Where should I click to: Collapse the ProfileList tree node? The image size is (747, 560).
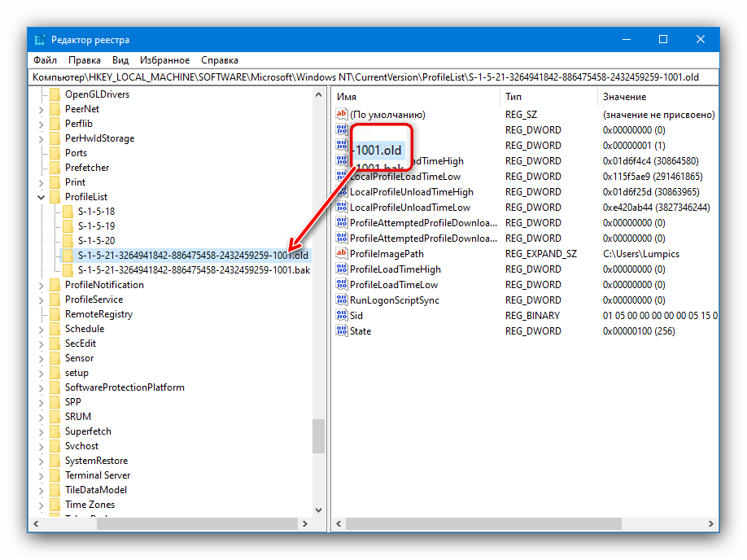click(41, 197)
